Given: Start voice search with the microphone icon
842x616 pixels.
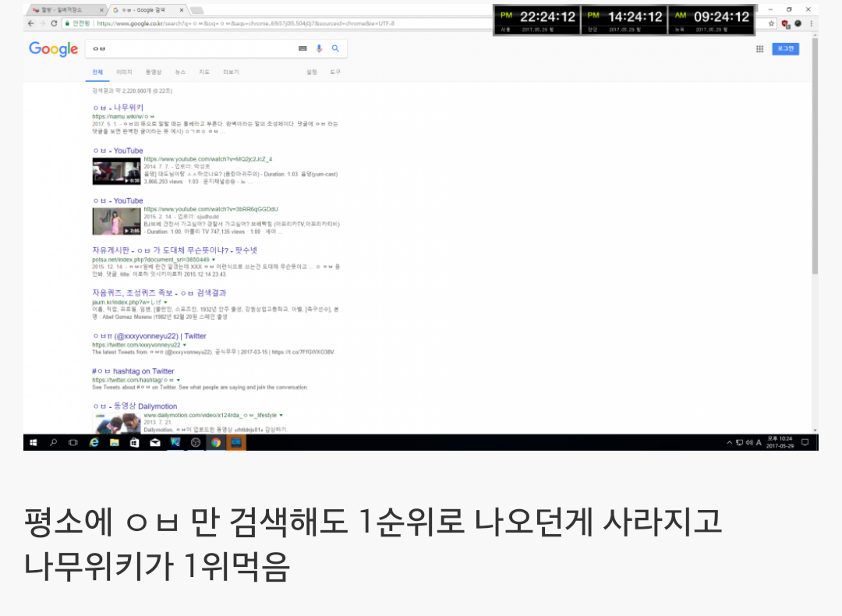Looking at the screenshot, I should tap(319, 48).
